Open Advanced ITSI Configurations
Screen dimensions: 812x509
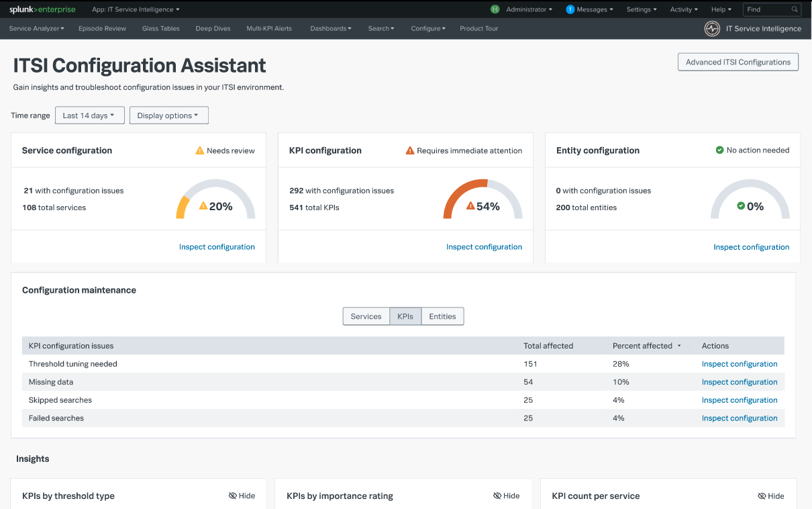click(738, 61)
